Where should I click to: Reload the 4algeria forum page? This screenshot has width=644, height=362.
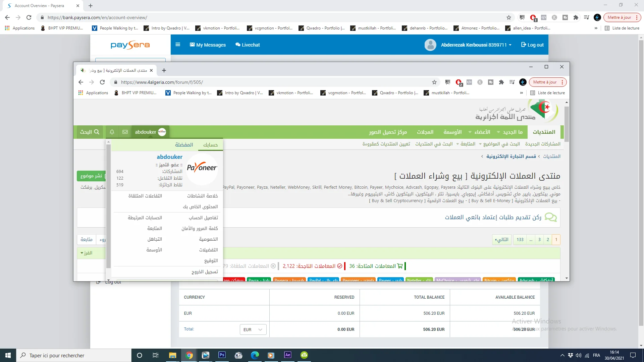102,82
